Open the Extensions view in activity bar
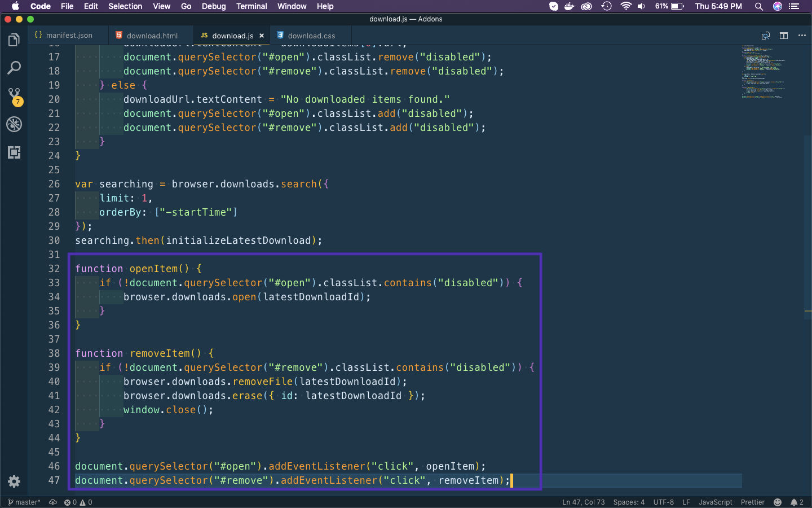This screenshot has height=508, width=812. coord(14,152)
